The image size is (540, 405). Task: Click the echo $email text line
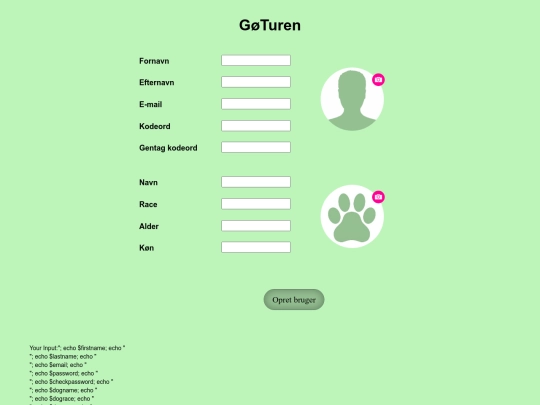point(58,365)
